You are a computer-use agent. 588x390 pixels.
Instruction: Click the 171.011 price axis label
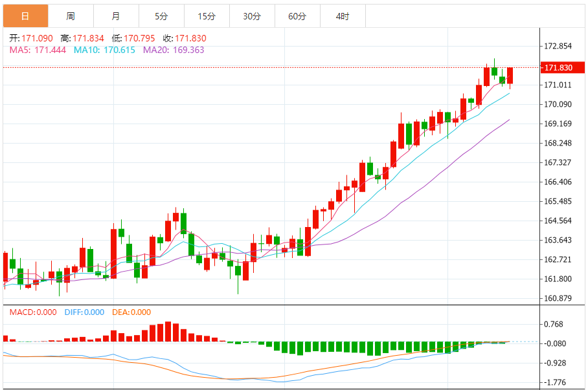[558, 85]
